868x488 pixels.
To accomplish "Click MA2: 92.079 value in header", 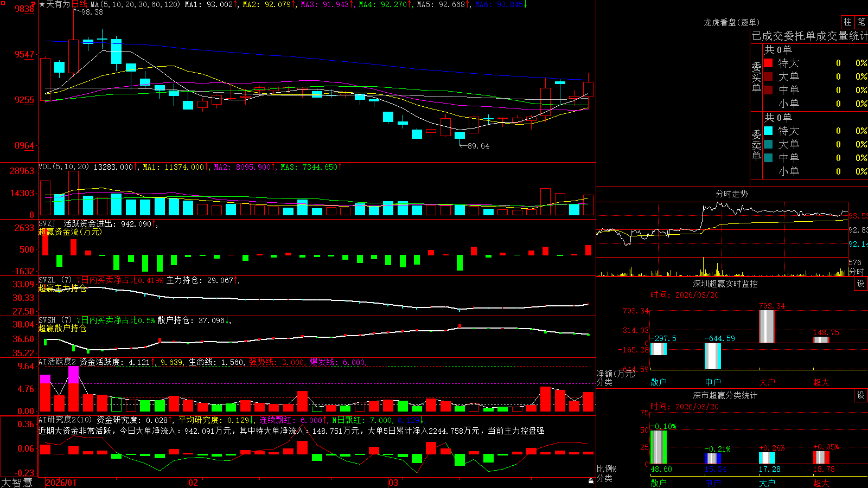I will (x=267, y=4).
